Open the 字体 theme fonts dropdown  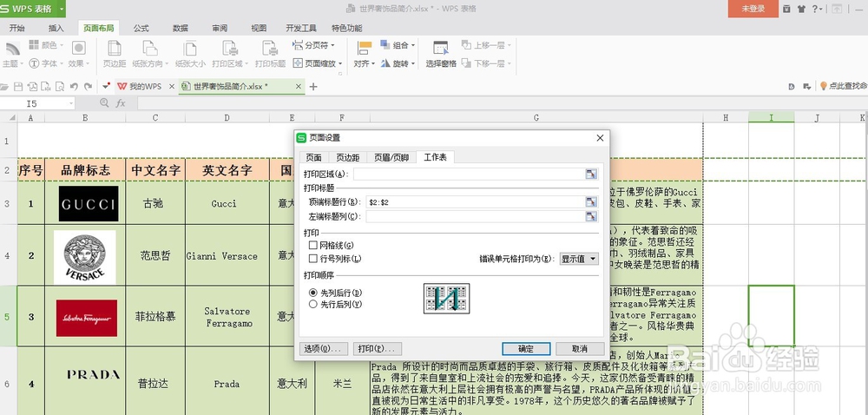46,63
